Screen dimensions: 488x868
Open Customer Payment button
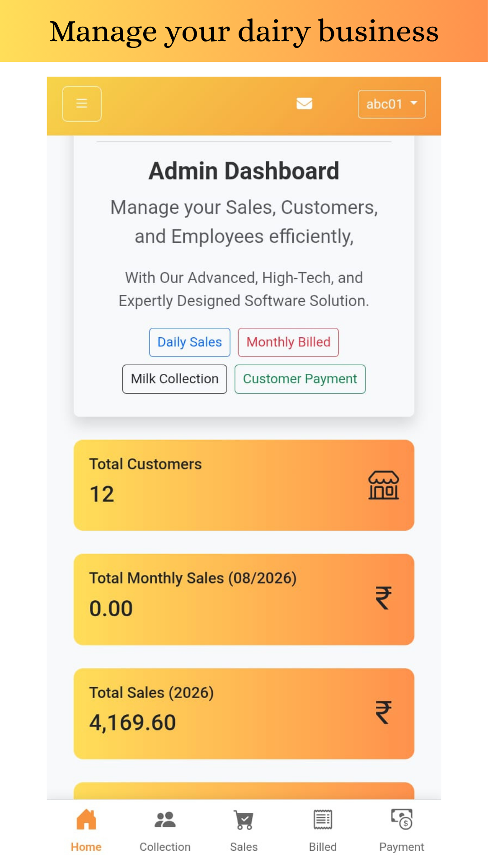(300, 379)
